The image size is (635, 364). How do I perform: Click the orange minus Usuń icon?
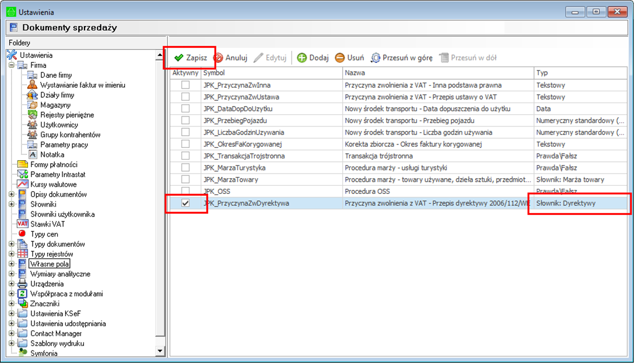point(339,58)
